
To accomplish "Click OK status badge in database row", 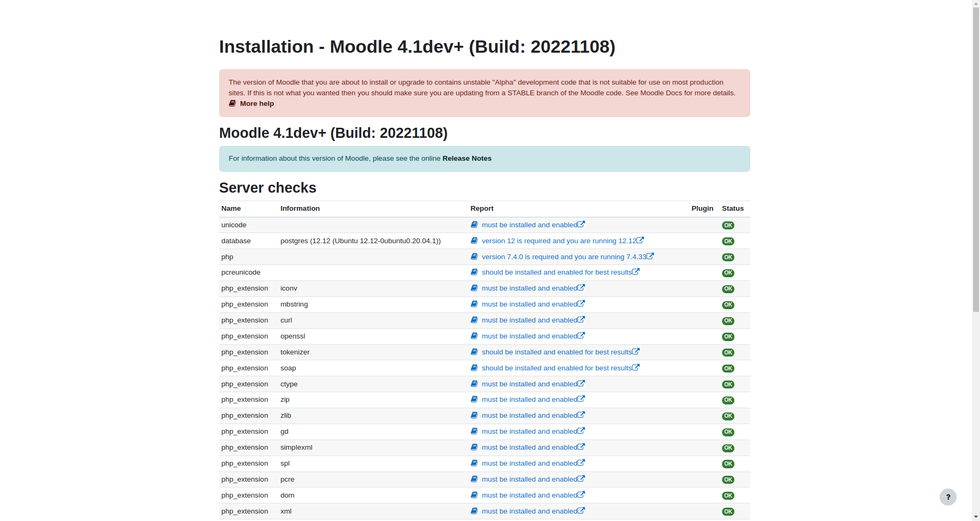I will pyautogui.click(x=728, y=241).
